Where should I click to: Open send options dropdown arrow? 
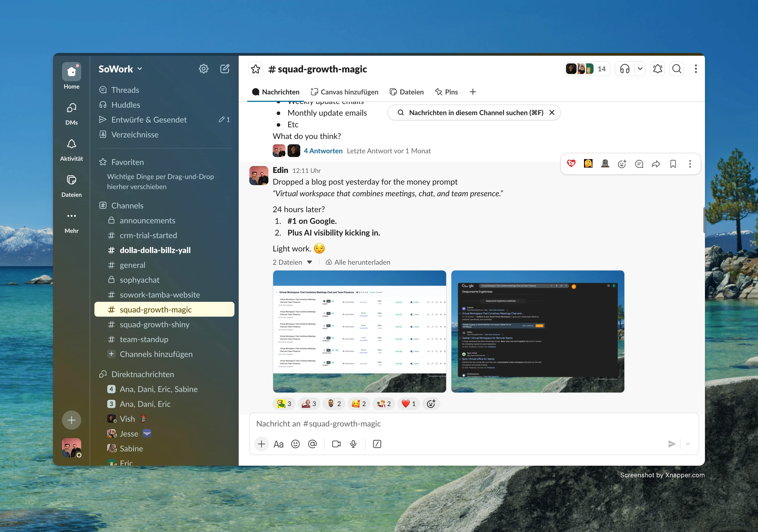tap(688, 444)
